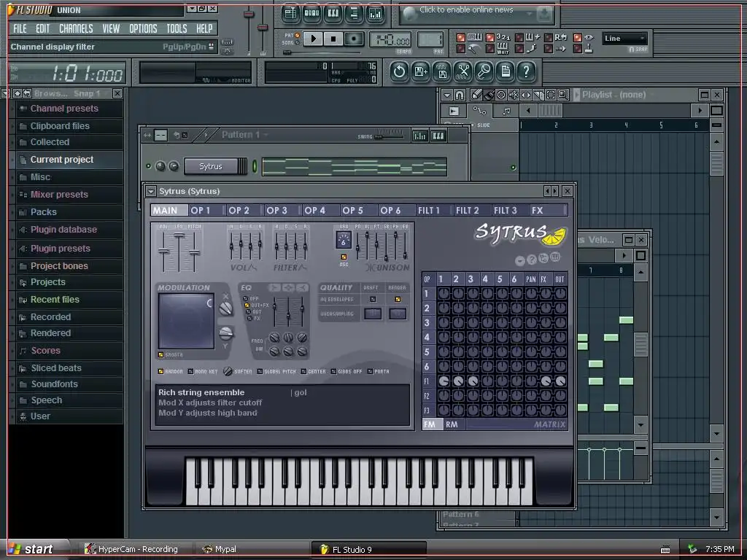The height and width of the screenshot is (560, 747).
Task: Click the one-click recording microphone button
Action: 484,72
